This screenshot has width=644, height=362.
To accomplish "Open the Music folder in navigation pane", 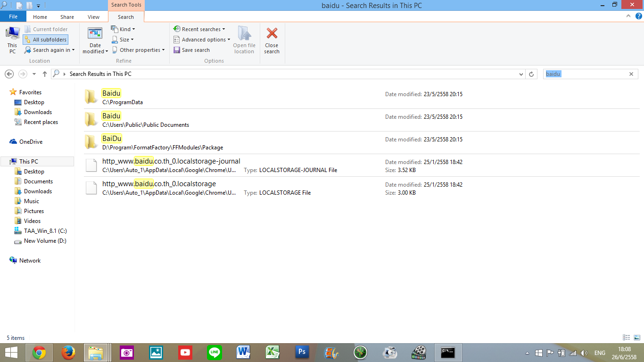I will pos(32,201).
